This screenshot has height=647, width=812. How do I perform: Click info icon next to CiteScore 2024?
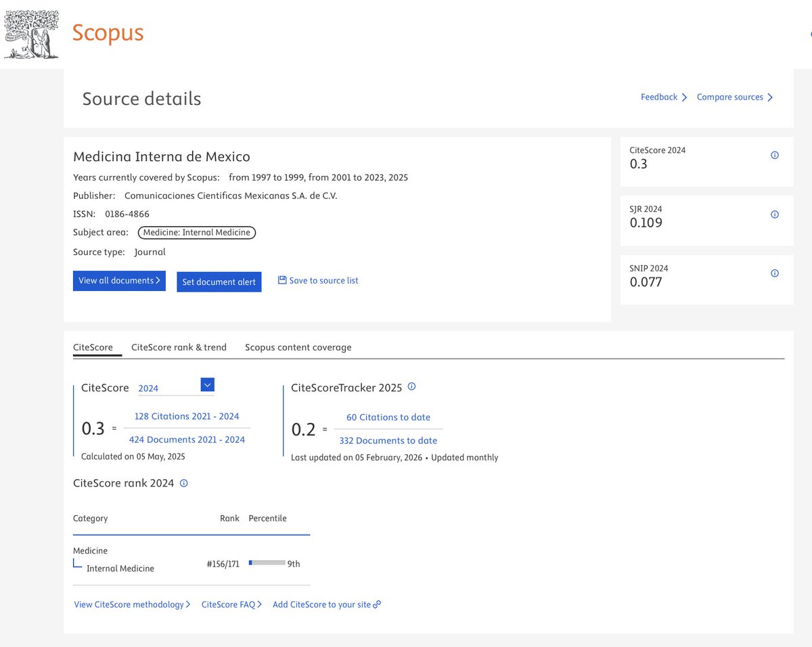(775, 155)
